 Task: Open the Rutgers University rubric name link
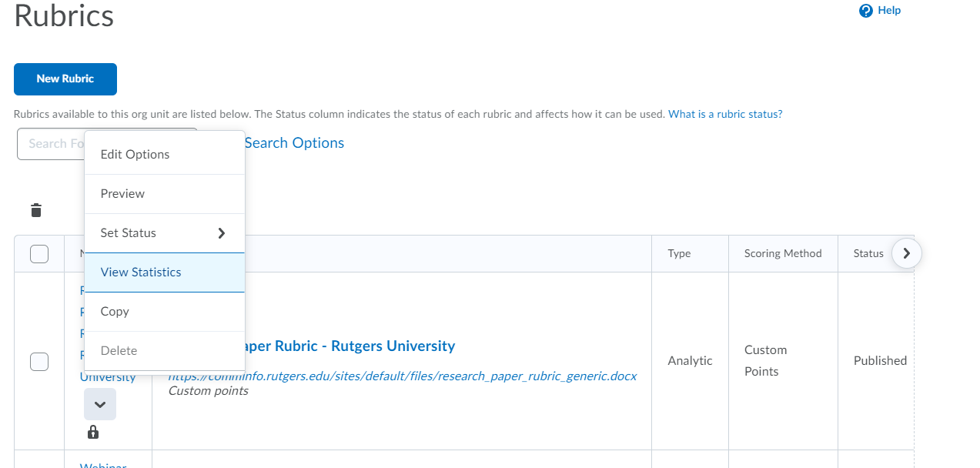pyautogui.click(x=346, y=346)
